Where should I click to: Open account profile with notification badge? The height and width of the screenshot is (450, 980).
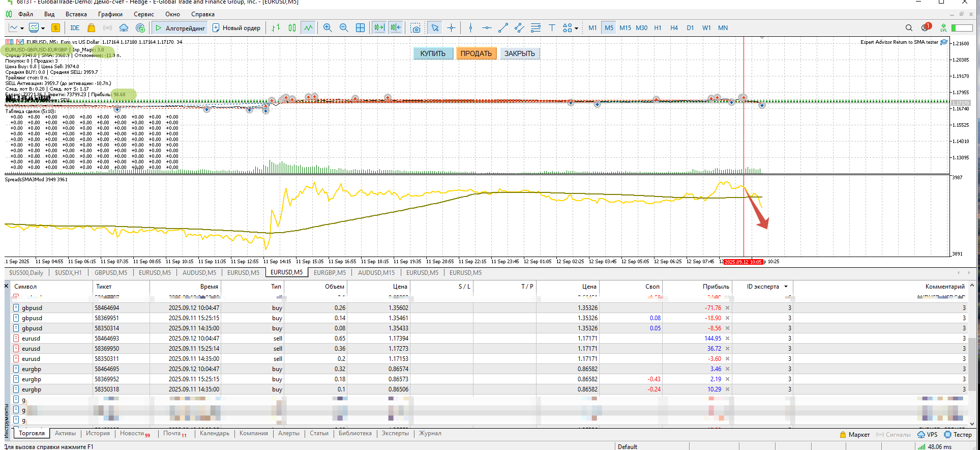[926, 27]
